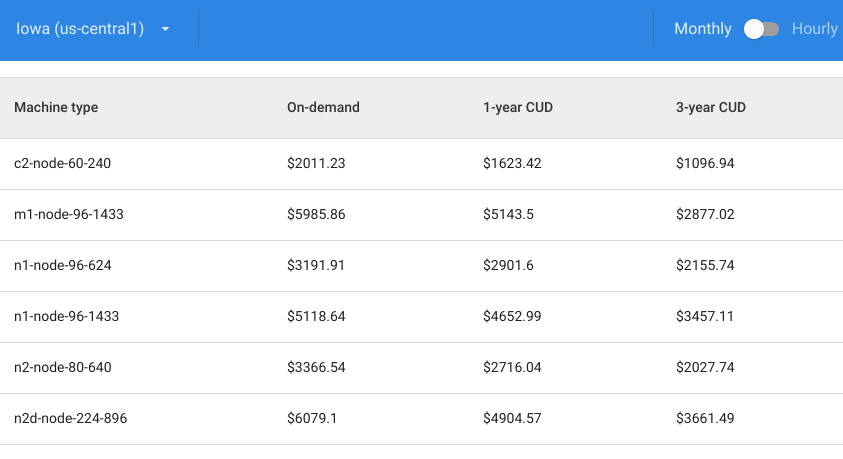The width and height of the screenshot is (843, 459).
Task: Click the 3-year CUD column header
Action: pos(711,108)
